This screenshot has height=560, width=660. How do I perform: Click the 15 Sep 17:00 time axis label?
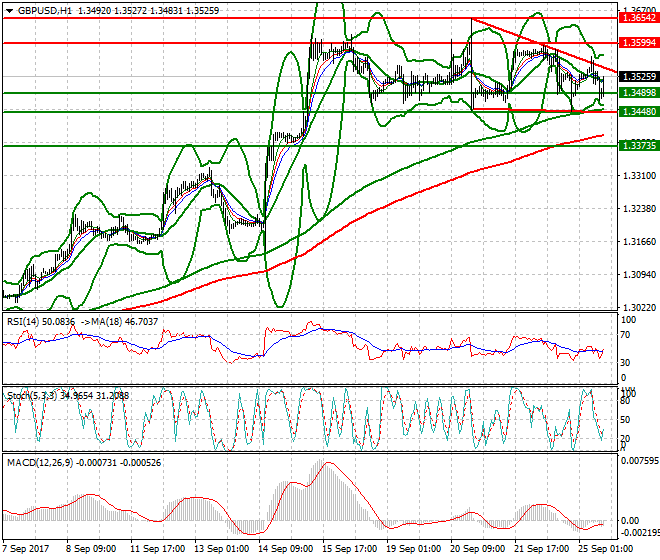349,549
